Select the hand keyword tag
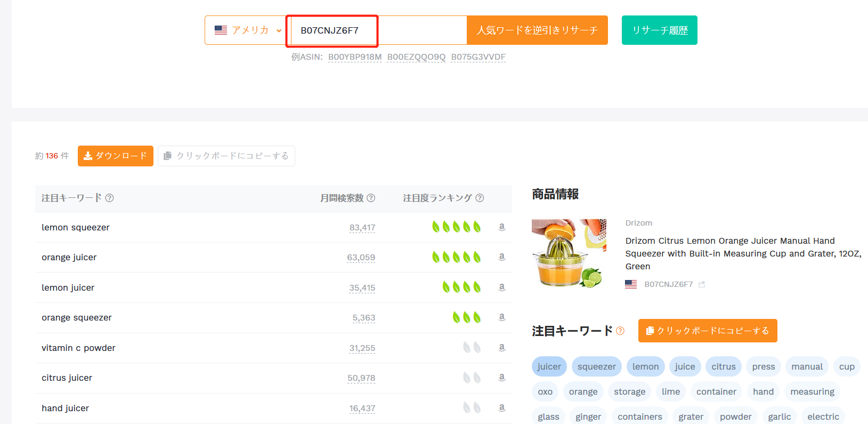This screenshot has width=868, height=424. 764,391
